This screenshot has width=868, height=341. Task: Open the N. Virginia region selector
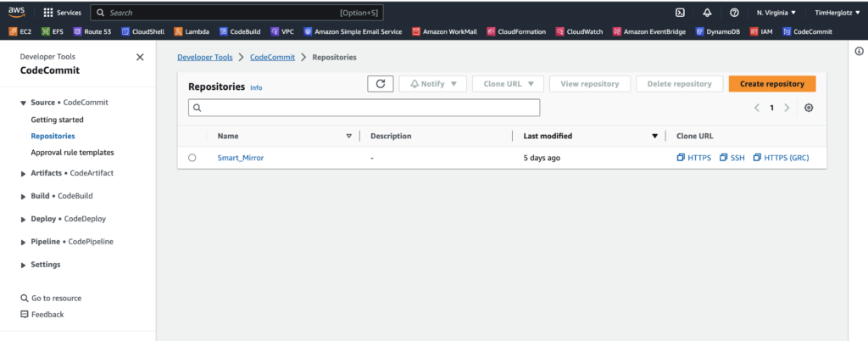coord(776,12)
